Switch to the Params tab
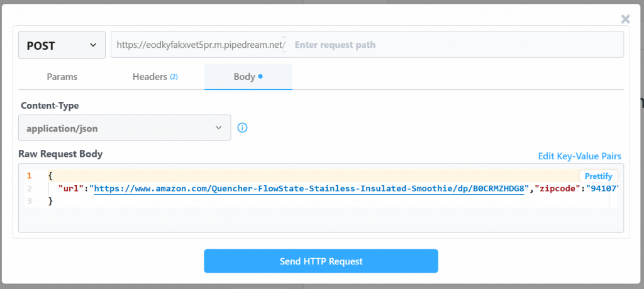The height and width of the screenshot is (289, 644). (x=62, y=77)
